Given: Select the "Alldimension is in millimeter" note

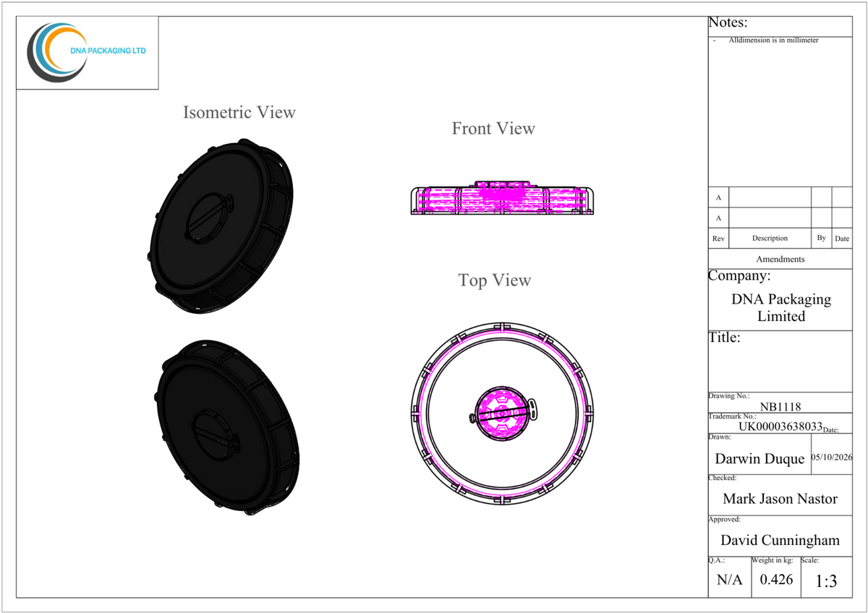Looking at the screenshot, I should (773, 40).
